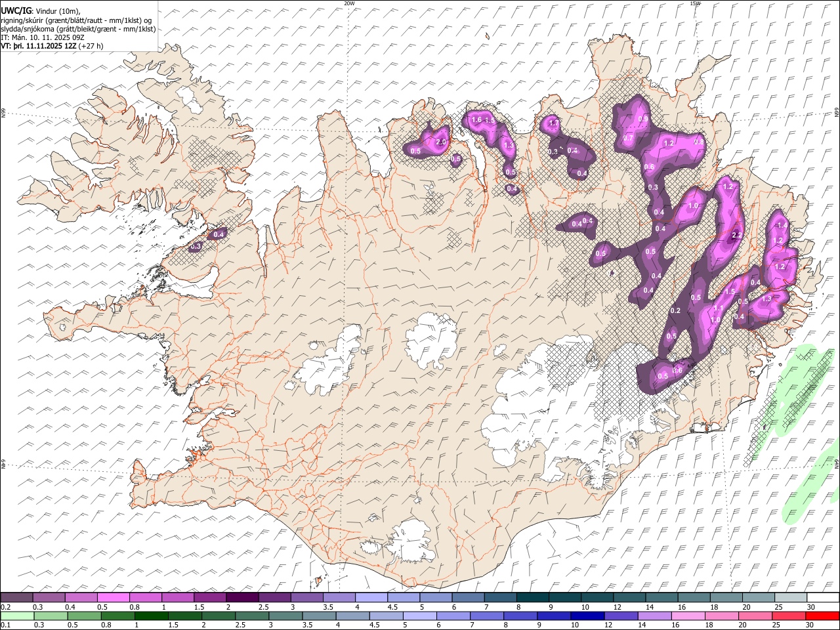Click the 1.1 snowfall value on the map

click(718, 308)
